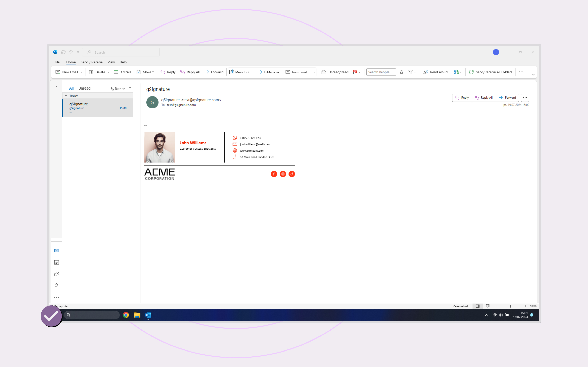Screen dimensions: 588x367
Task: Expand the By Date sort dropdown
Action: pyautogui.click(x=118, y=89)
